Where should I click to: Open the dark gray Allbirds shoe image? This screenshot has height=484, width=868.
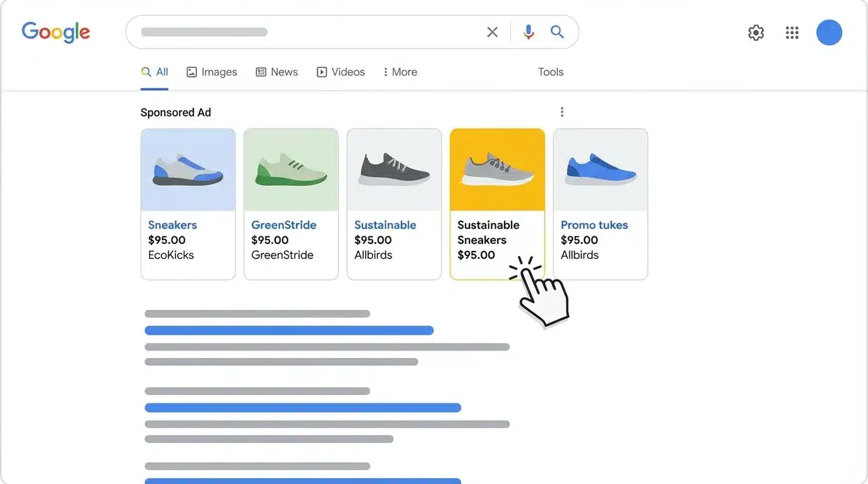[394, 170]
